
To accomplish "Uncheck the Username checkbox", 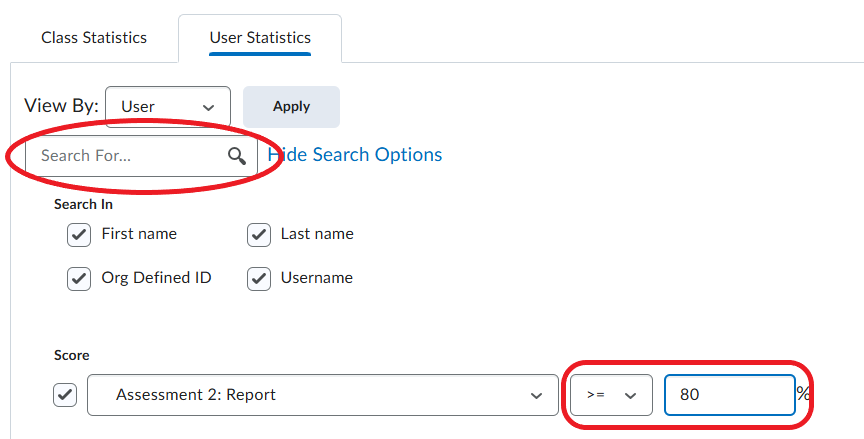I will pos(259,278).
